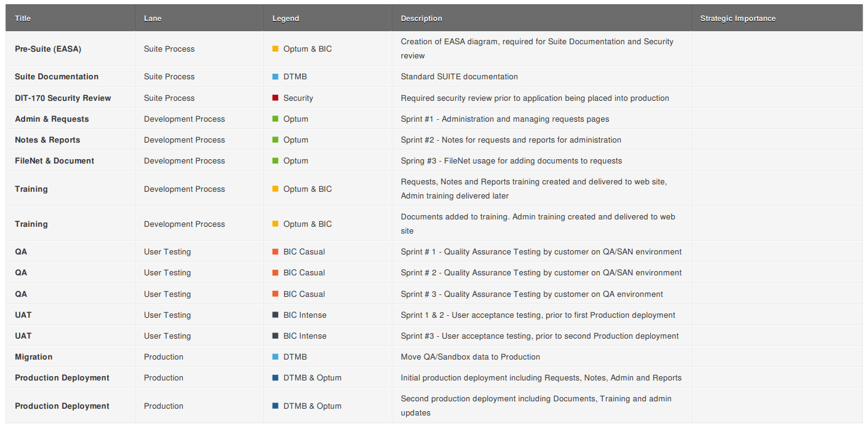Click 'Sprint #3 - User acceptance testing' description

(x=540, y=336)
